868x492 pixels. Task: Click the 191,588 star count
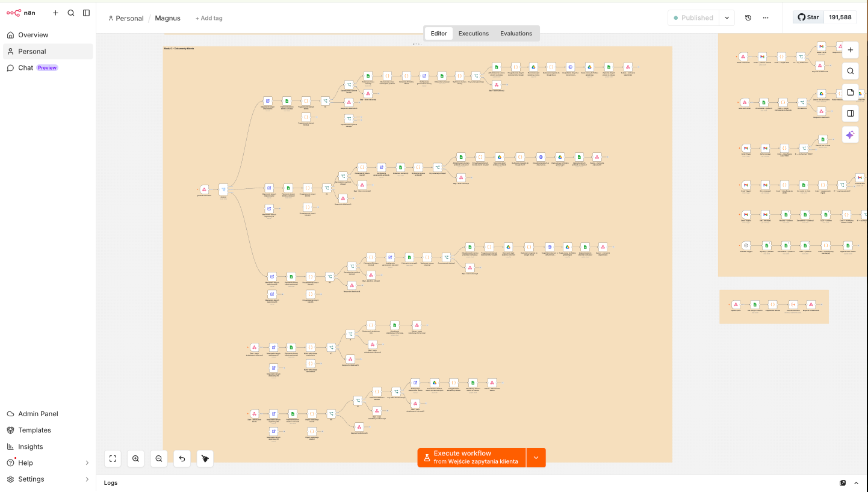point(840,17)
